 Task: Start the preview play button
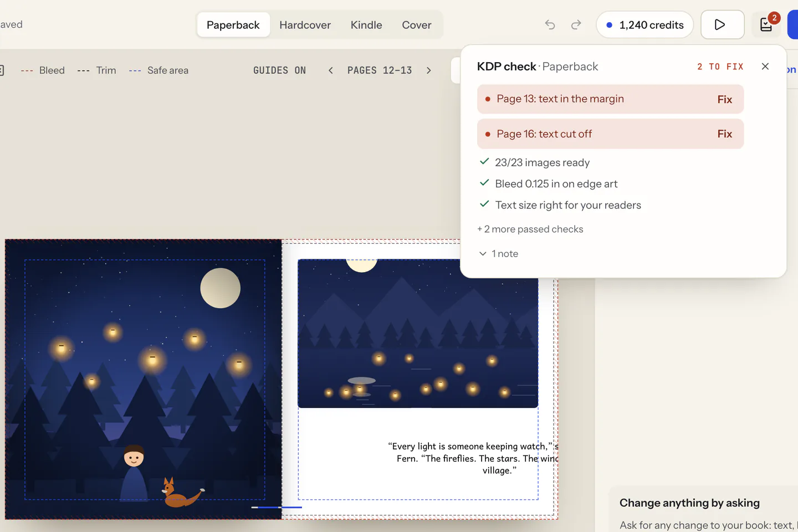coord(722,25)
